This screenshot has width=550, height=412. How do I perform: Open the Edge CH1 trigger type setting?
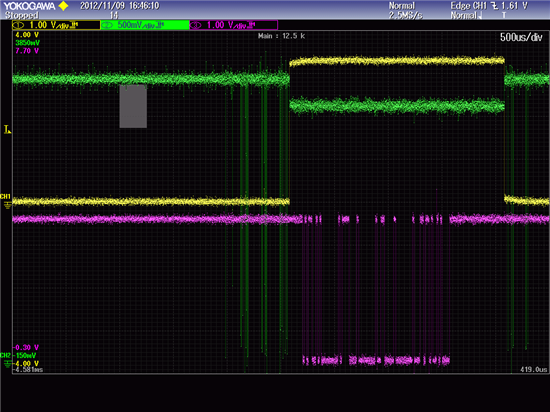tap(469, 6)
